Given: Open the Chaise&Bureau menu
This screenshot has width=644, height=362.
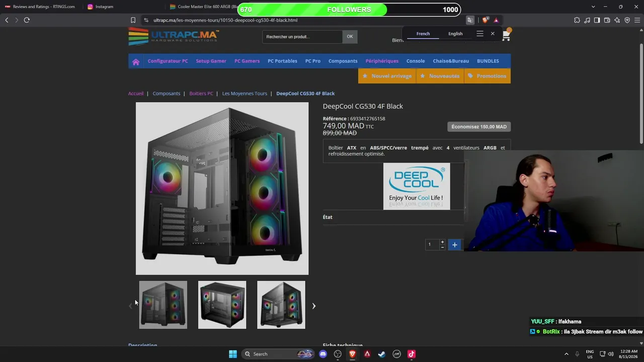Looking at the screenshot, I should 451,61.
